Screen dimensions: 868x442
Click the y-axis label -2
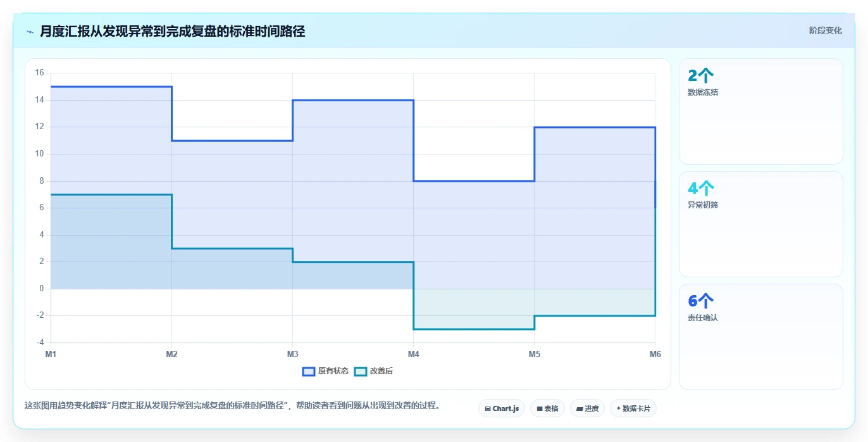click(x=40, y=315)
